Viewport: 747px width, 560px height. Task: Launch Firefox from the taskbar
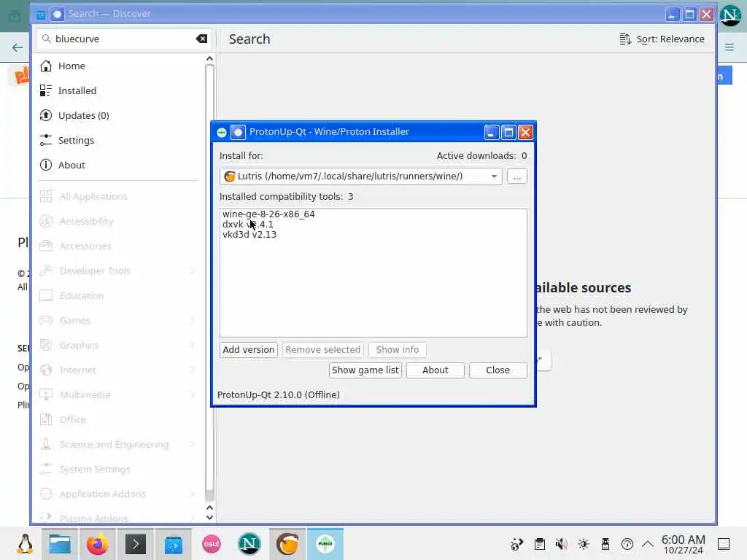[97, 544]
